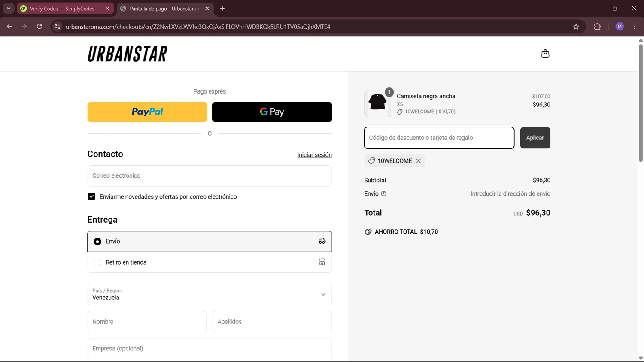Screen dimensions: 644x362
Task: Click the URBANSTAR logo
Action: pos(128,54)
